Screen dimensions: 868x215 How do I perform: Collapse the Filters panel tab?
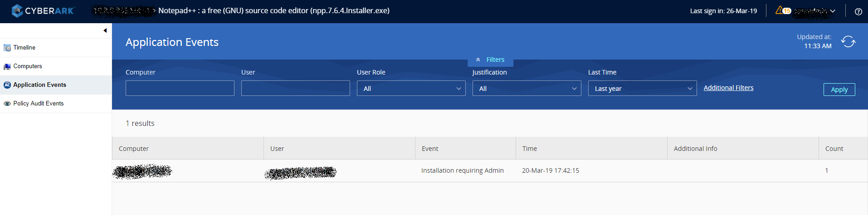tap(490, 60)
